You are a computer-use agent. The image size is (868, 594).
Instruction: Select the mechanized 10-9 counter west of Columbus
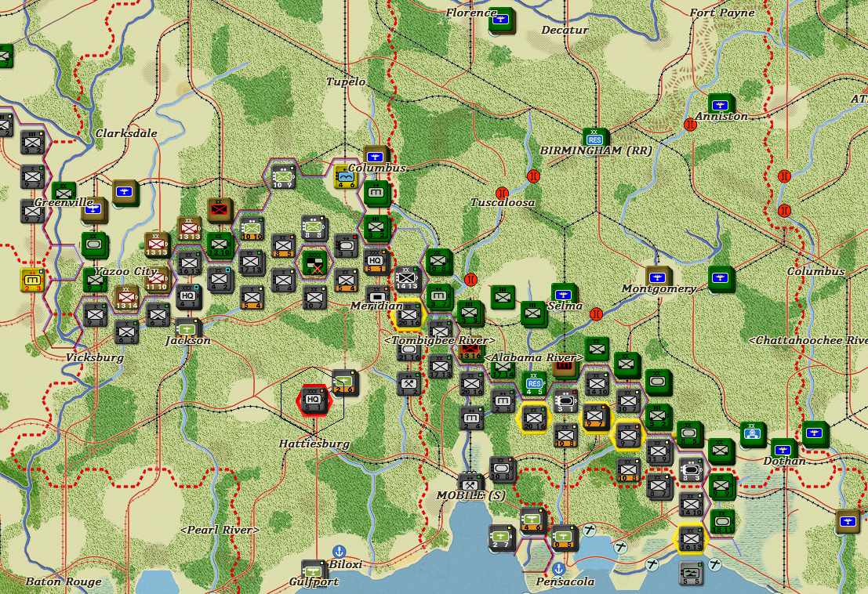pyautogui.click(x=283, y=177)
